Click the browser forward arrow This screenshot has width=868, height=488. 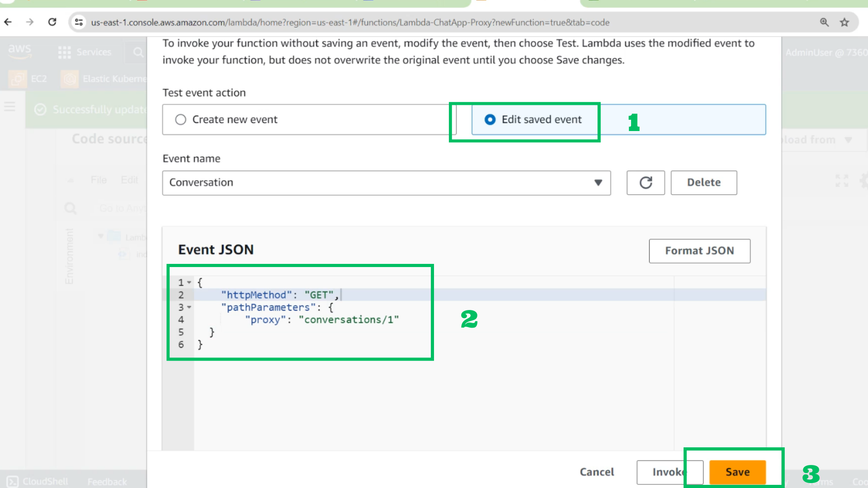(30, 22)
